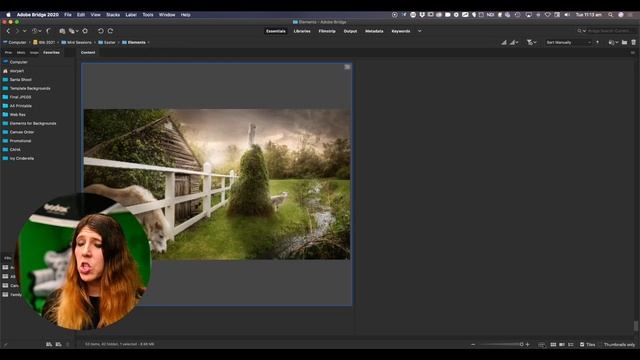Click Open in Camera Raw icon
640x360 pixels.
[85, 31]
